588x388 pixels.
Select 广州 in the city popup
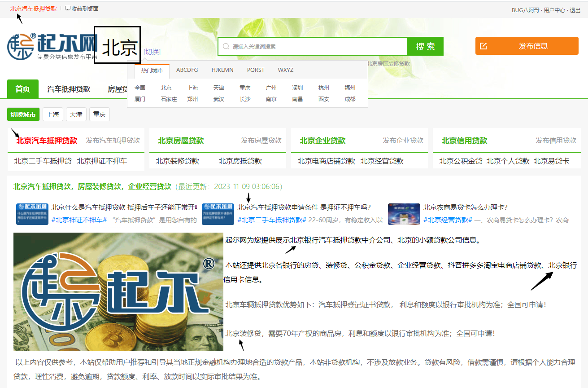point(271,88)
